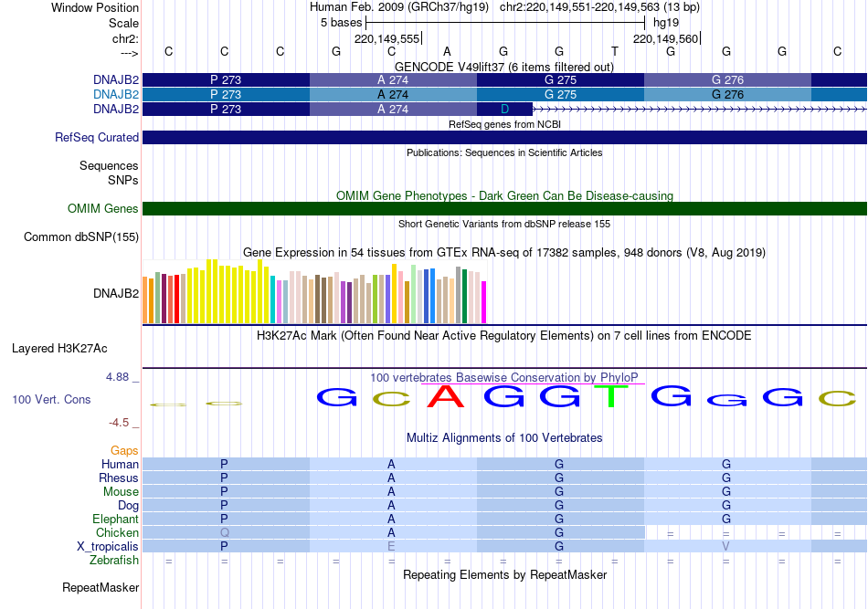Click the Scale label
Viewport: 868px width, 609px height.
click(x=123, y=23)
